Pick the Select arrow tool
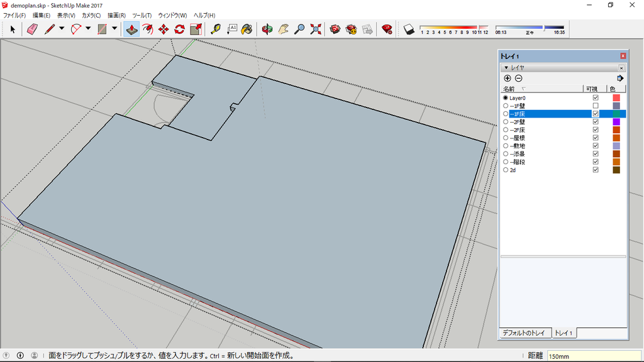644x362 pixels. click(13, 29)
